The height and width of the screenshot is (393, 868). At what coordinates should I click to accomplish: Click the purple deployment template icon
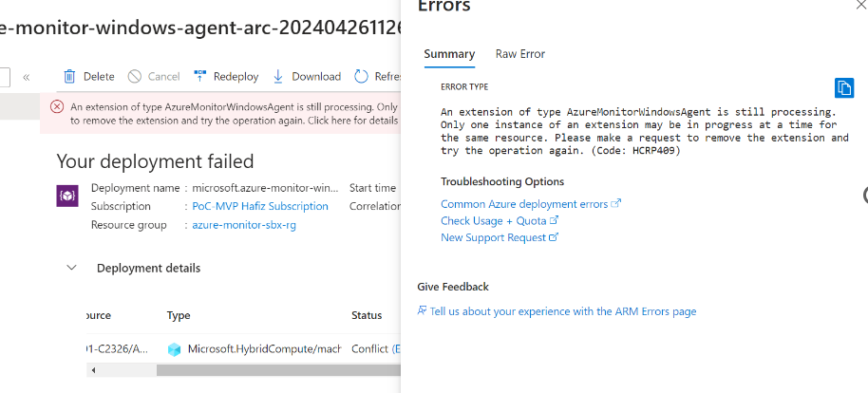click(67, 196)
